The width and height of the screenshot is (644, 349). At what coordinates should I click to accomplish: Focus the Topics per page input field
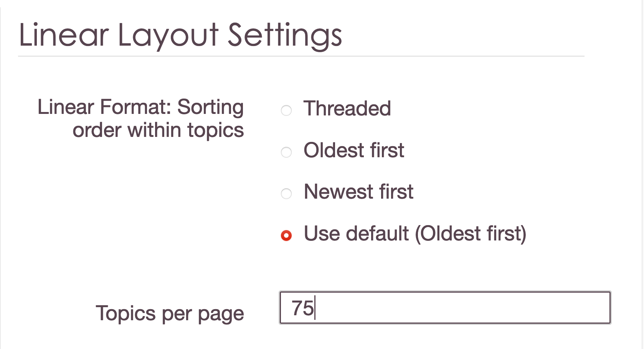point(445,308)
